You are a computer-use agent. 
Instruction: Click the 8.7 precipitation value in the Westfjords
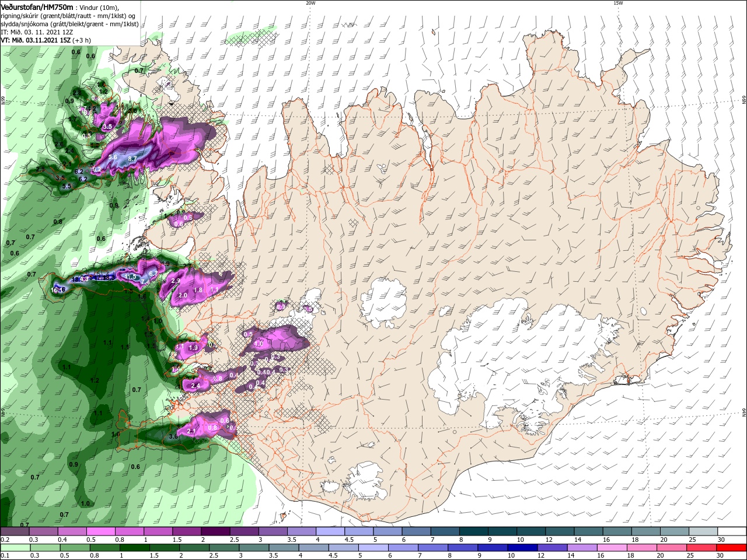pyautogui.click(x=132, y=159)
